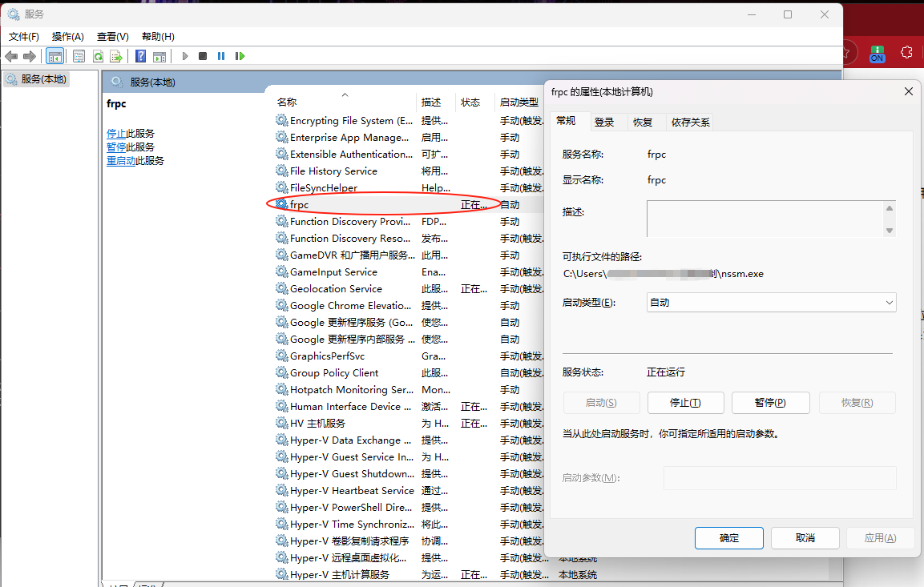
Task: Click the 确定 button
Action: [729, 538]
